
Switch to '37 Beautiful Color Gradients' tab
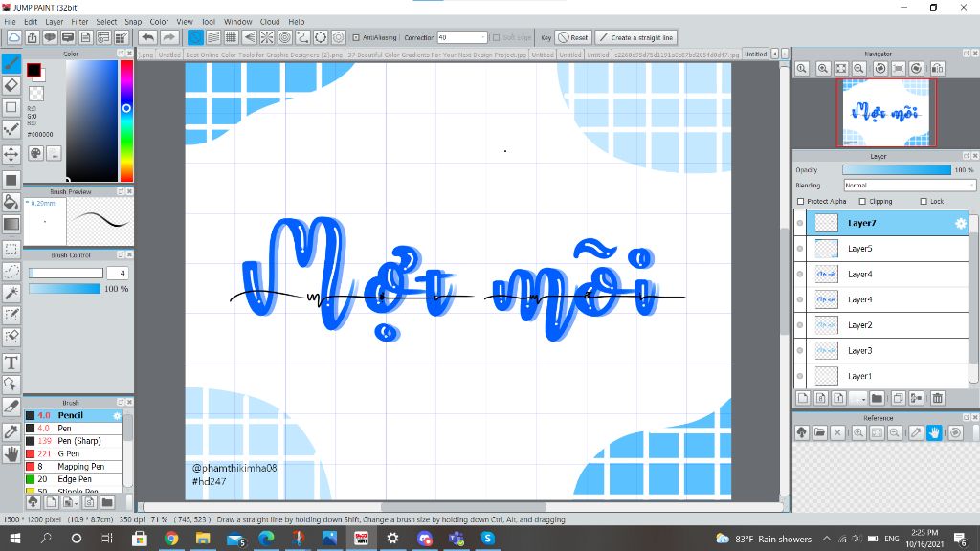(436, 55)
